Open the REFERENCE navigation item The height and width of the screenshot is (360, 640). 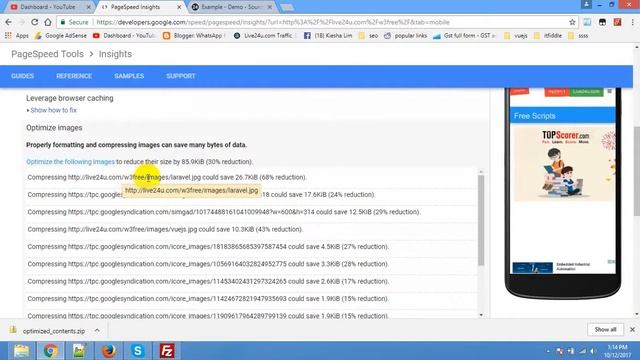[x=74, y=76]
